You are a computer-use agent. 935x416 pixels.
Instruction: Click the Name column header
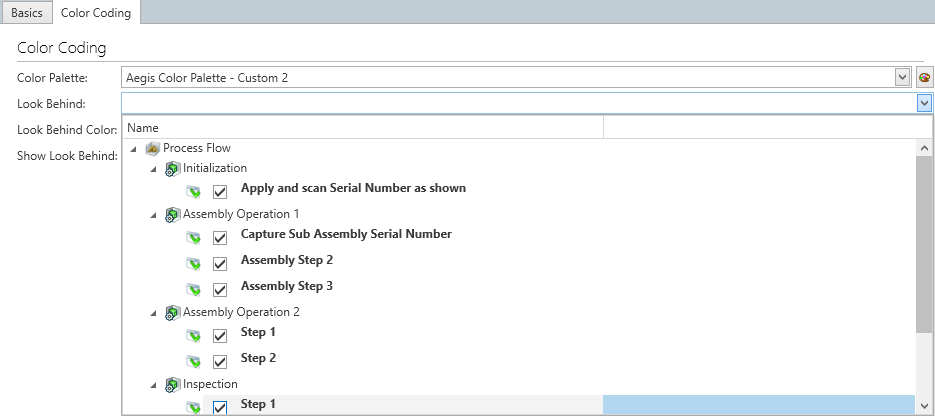click(362, 128)
